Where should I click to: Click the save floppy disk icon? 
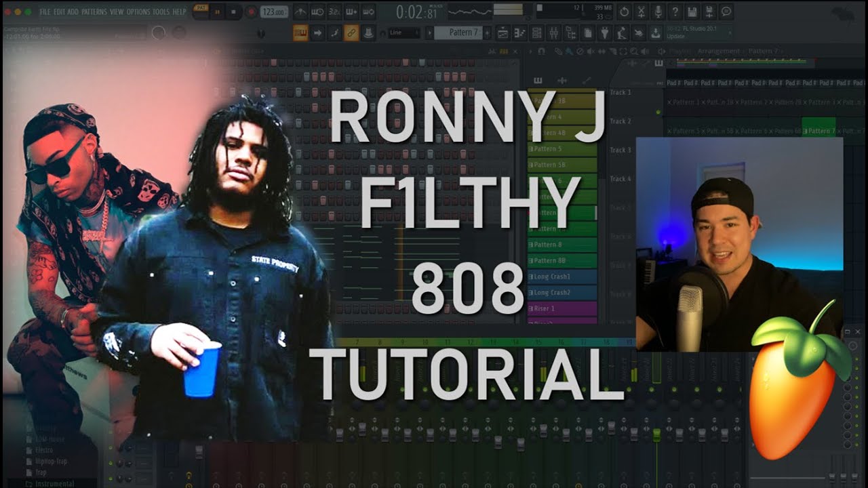692,12
